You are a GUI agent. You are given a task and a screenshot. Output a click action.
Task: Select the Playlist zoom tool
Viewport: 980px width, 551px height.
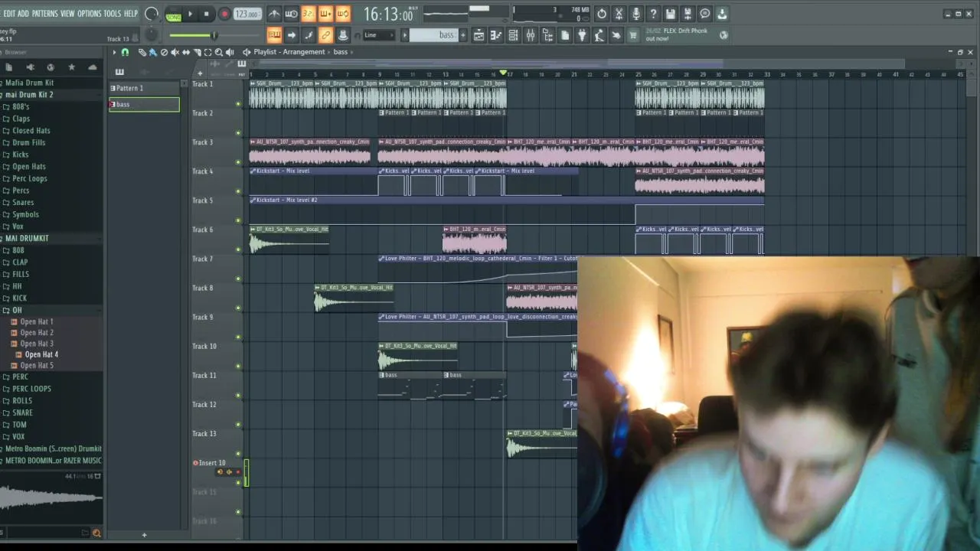coord(218,52)
